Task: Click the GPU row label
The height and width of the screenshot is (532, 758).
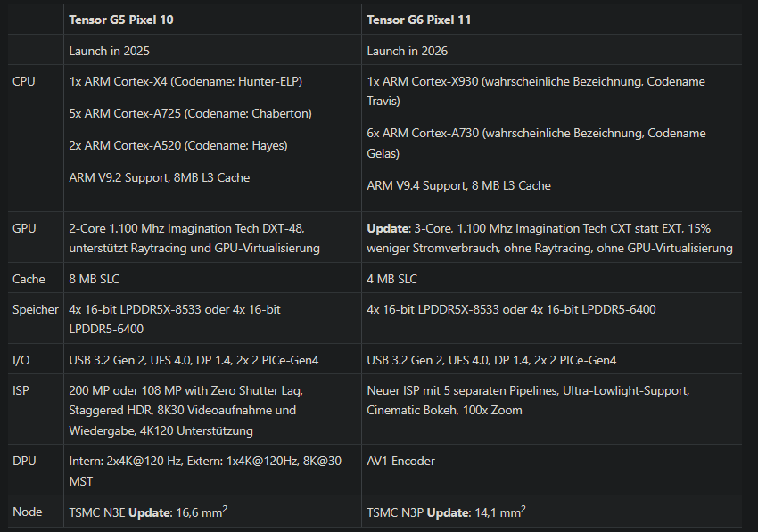Action: [x=24, y=228]
